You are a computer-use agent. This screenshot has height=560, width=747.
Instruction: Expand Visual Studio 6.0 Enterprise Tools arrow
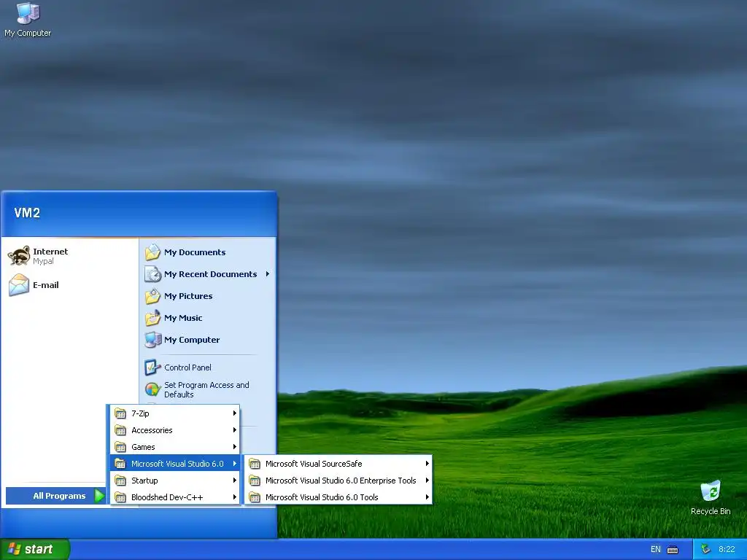coord(427,481)
